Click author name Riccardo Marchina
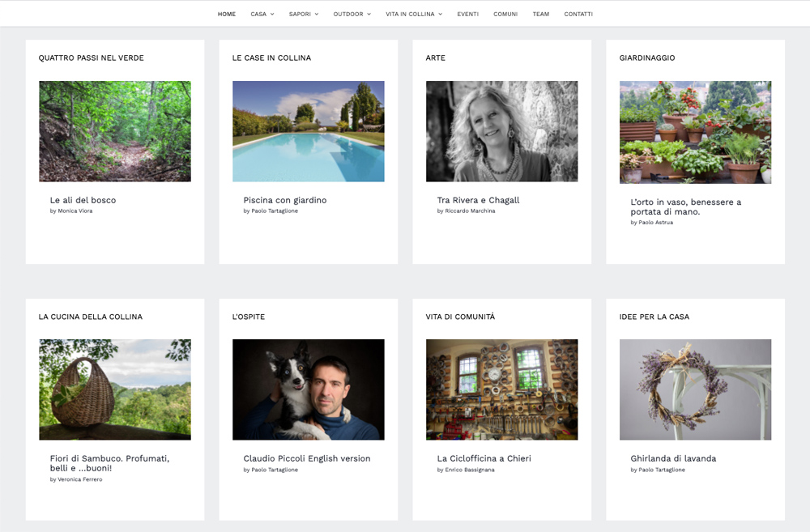810x532 pixels. [x=470, y=211]
